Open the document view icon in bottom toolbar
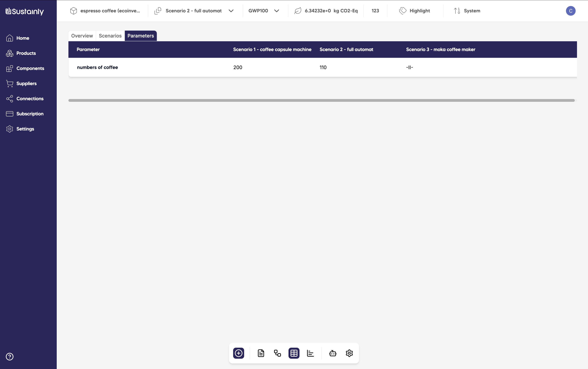Image resolution: width=588 pixels, height=369 pixels. point(261,353)
